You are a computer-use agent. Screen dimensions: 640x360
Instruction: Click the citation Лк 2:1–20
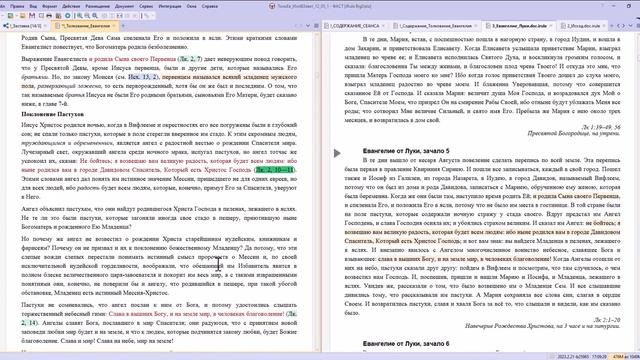[x=607, y=320]
